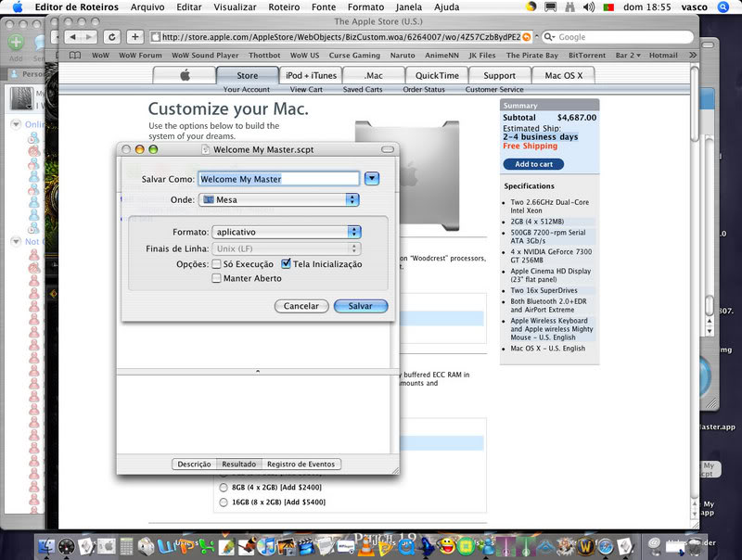
Task: Enable the Manter Aberto checkbox
Action: click(216, 278)
